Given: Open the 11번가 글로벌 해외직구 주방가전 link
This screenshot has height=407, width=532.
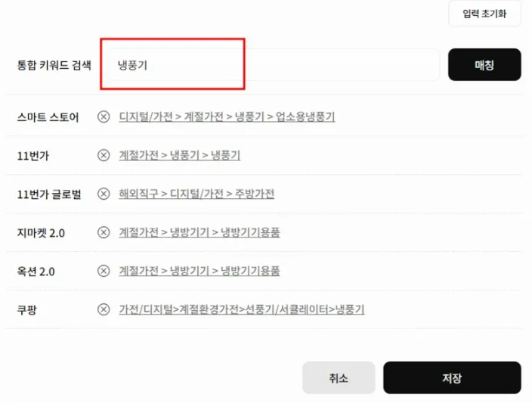Looking at the screenshot, I should point(196,194).
